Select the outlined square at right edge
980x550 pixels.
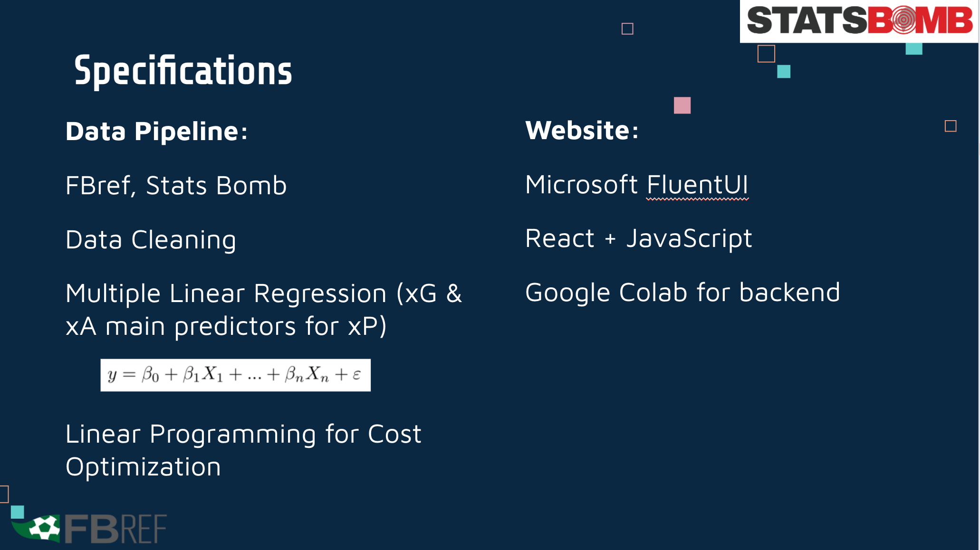point(951,126)
